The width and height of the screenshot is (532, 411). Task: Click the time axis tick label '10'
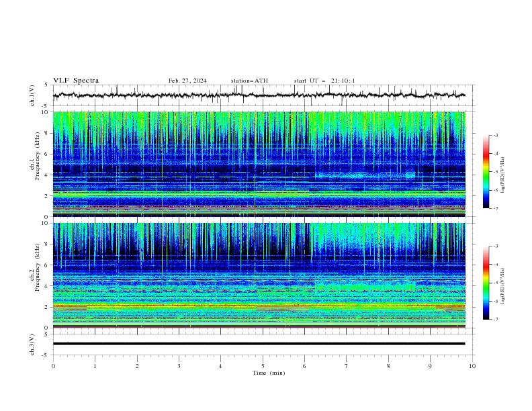(x=472, y=366)
